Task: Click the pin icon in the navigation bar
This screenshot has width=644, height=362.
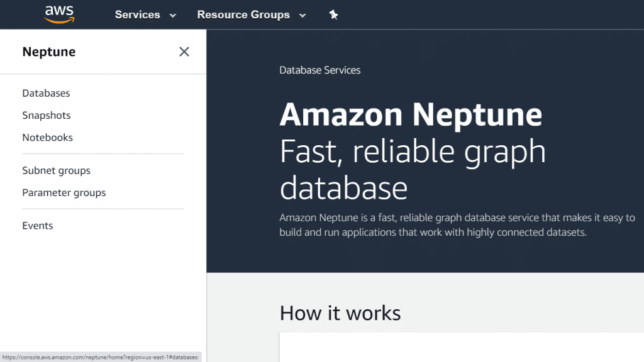Action: pos(333,14)
